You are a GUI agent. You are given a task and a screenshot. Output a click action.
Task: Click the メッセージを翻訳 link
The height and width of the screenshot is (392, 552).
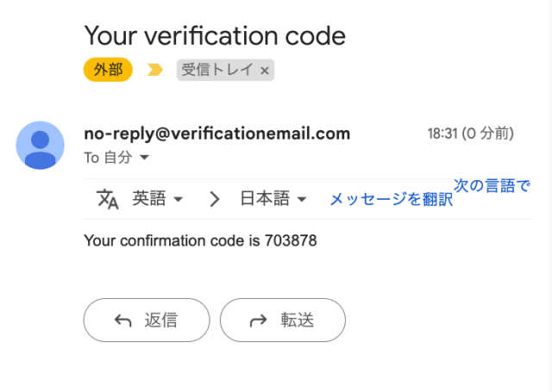coord(391,199)
